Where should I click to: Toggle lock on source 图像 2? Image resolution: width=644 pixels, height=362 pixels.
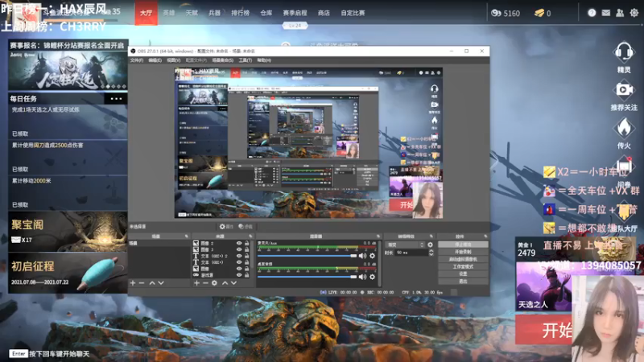coord(247,244)
